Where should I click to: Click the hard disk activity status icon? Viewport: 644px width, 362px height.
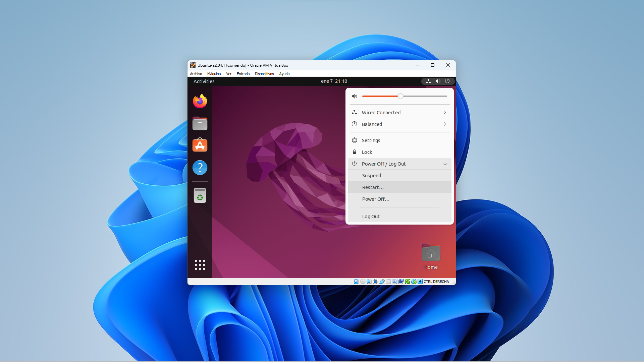click(x=356, y=282)
